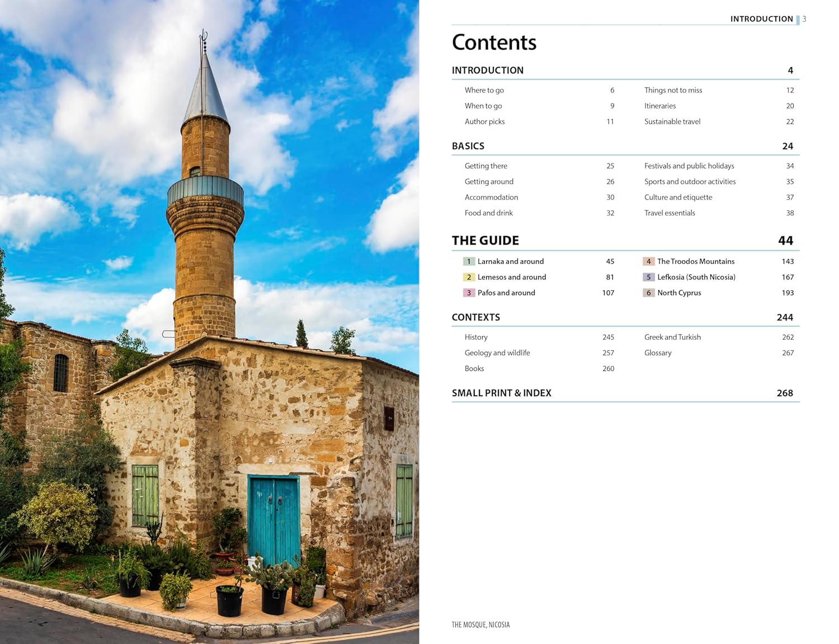The width and height of the screenshot is (839, 644).
Task: Click the purple number 5 chapter badge
Action: [648, 277]
